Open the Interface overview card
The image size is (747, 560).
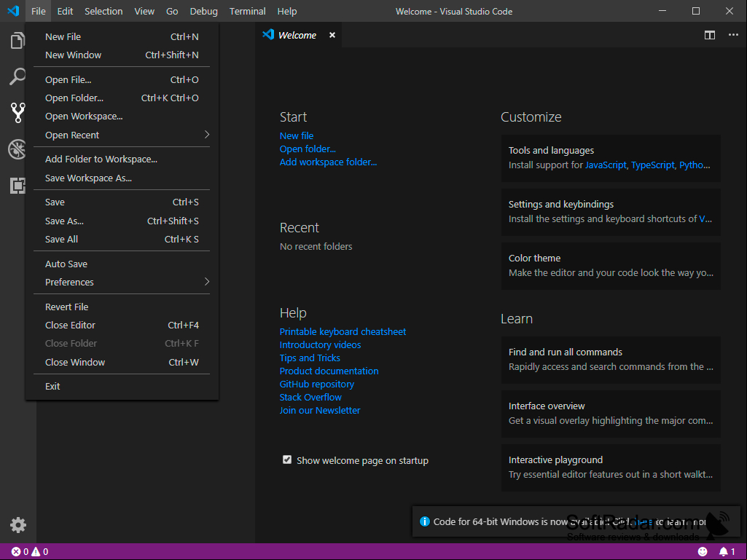(x=610, y=414)
